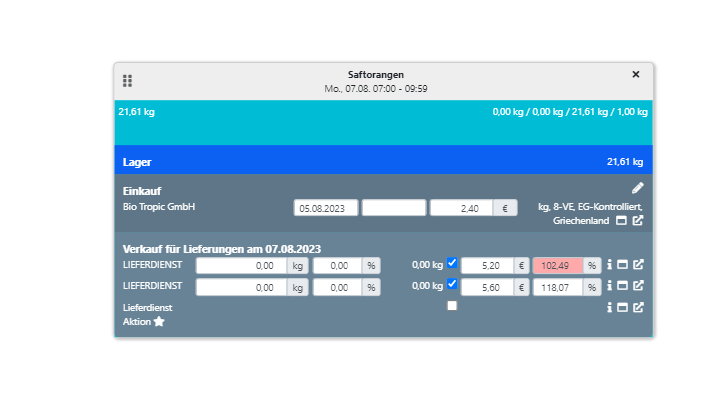This screenshot has height=403, width=718.
Task: Click the purchase date field 05.08.2023
Action: (x=325, y=208)
